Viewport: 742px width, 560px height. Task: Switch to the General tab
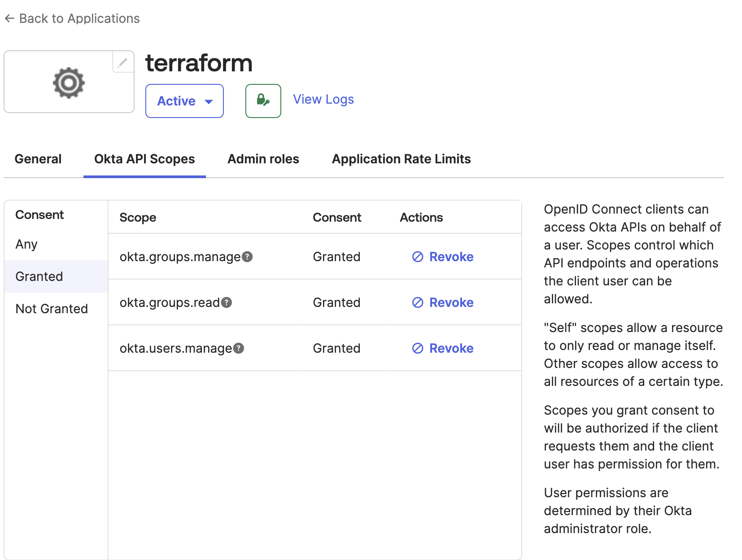pos(38,159)
